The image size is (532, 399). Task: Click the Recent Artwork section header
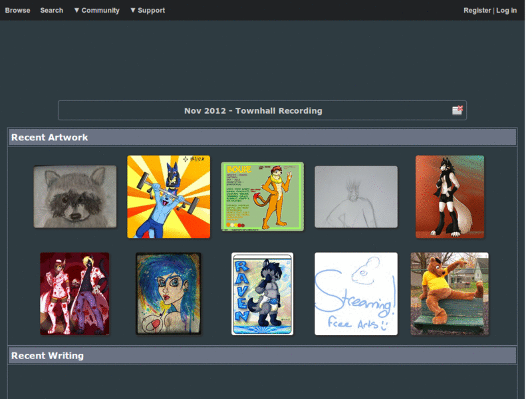point(49,137)
